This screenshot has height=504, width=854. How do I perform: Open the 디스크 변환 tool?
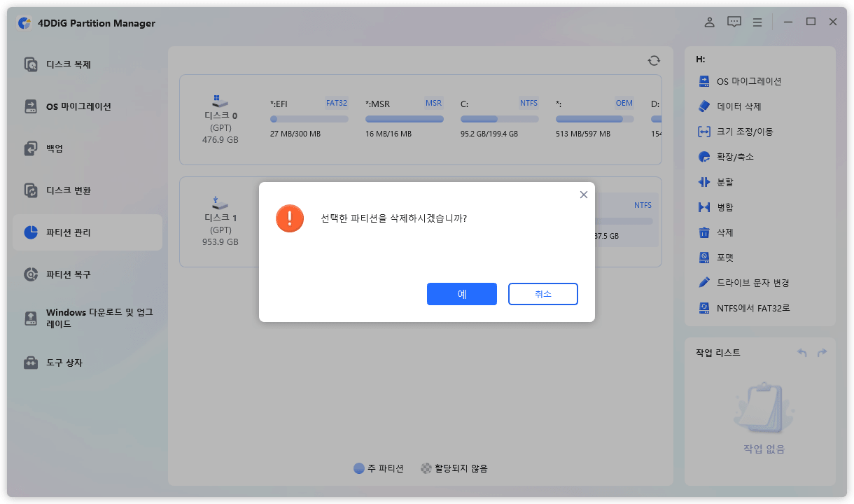(x=67, y=190)
